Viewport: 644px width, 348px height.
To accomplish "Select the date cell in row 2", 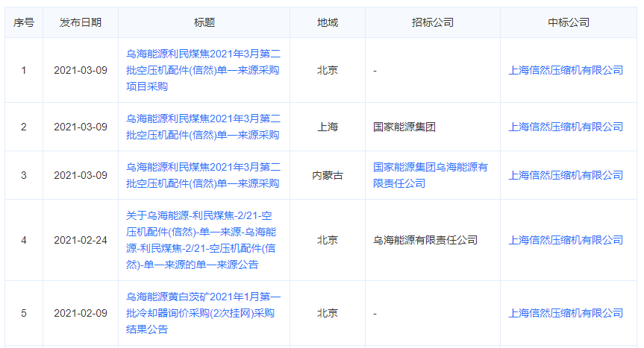I will click(x=81, y=127).
